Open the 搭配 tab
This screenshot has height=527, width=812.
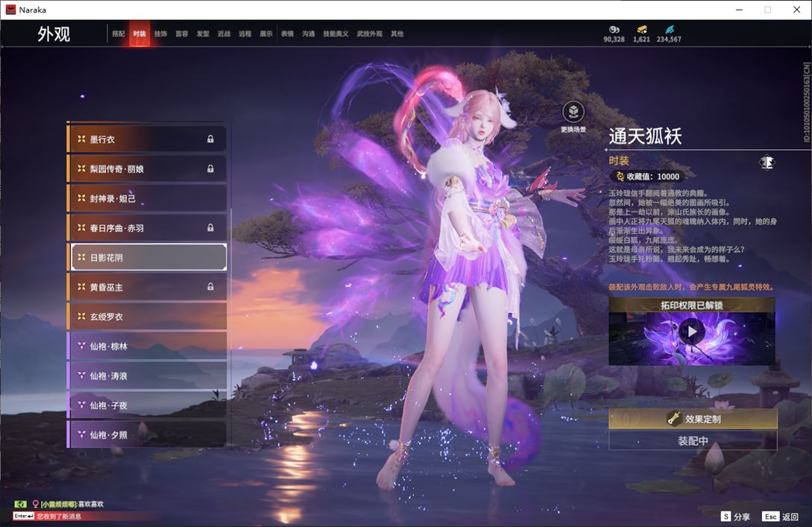[x=119, y=34]
